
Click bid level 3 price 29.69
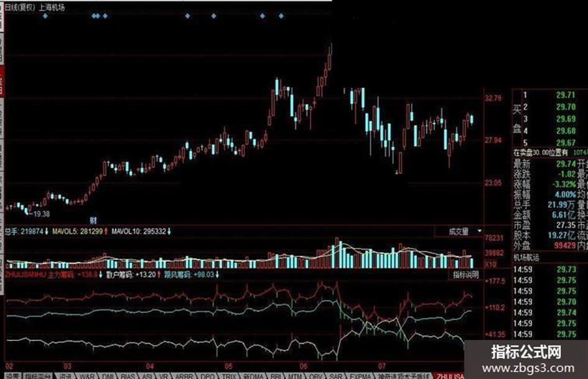click(566, 119)
